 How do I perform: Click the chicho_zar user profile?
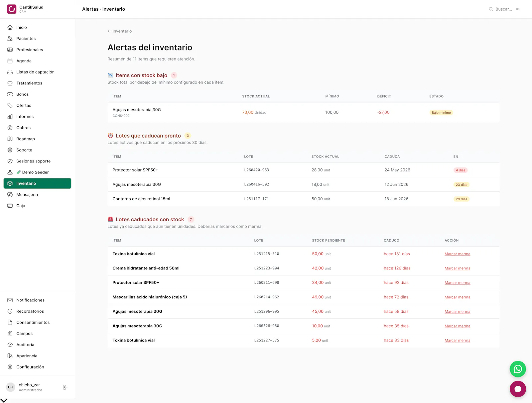pos(31,387)
